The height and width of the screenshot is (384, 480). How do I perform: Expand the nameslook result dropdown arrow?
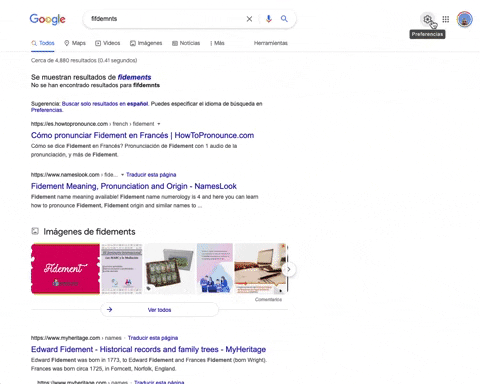122,175
